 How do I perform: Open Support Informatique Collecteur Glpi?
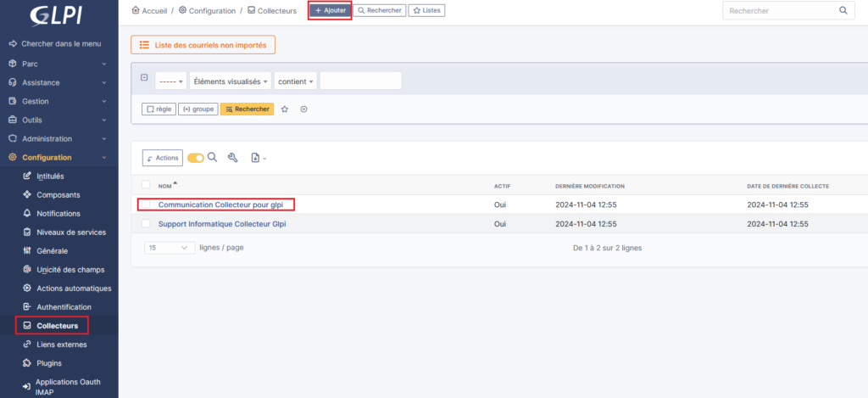tap(222, 224)
